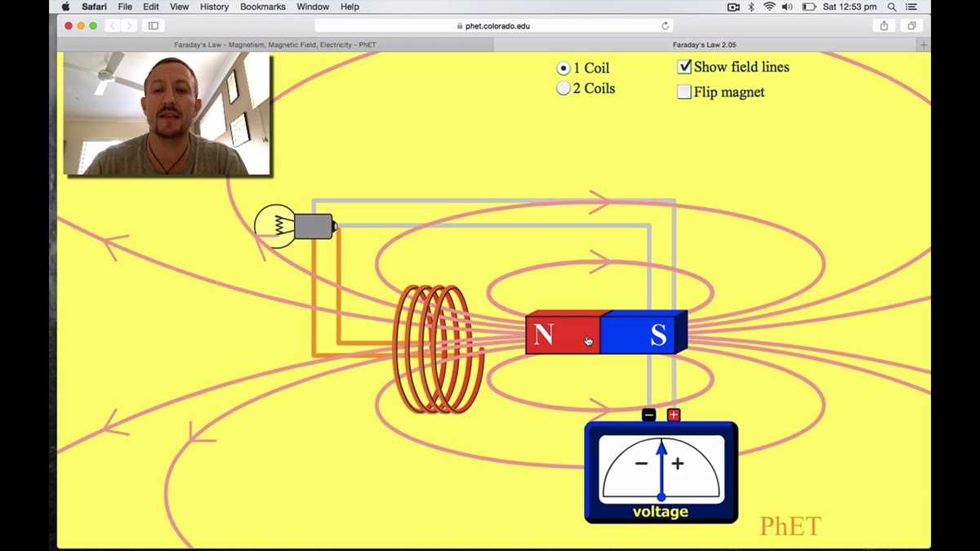The height and width of the screenshot is (551, 980).
Task: Open the History menu
Action: tap(214, 7)
